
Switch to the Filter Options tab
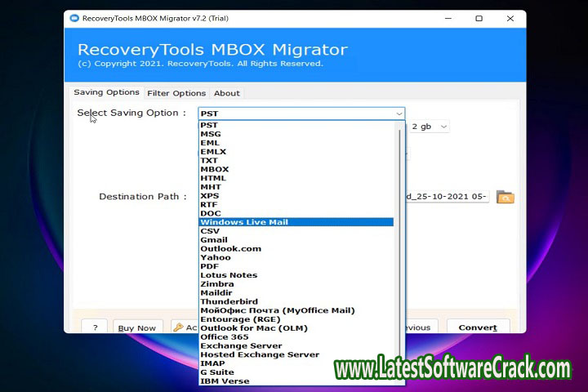(x=176, y=93)
